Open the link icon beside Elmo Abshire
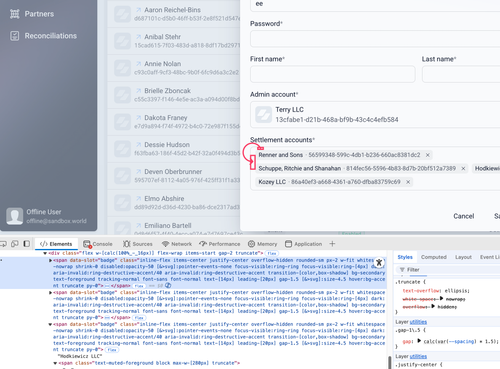Viewport: 500px width, 369px height. click(x=138, y=199)
